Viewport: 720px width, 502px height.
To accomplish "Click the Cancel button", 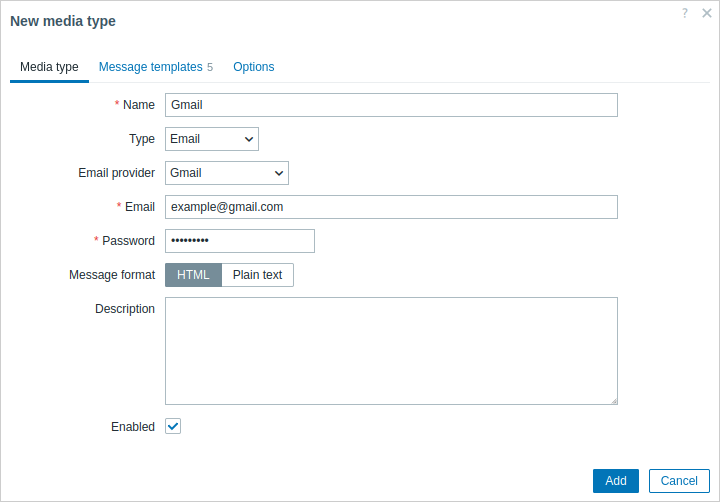I will (x=679, y=481).
